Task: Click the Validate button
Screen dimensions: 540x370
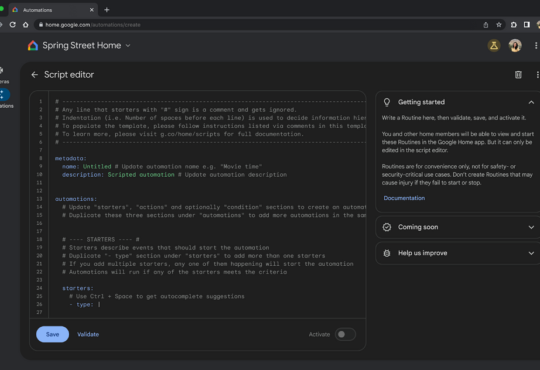Action: point(88,334)
